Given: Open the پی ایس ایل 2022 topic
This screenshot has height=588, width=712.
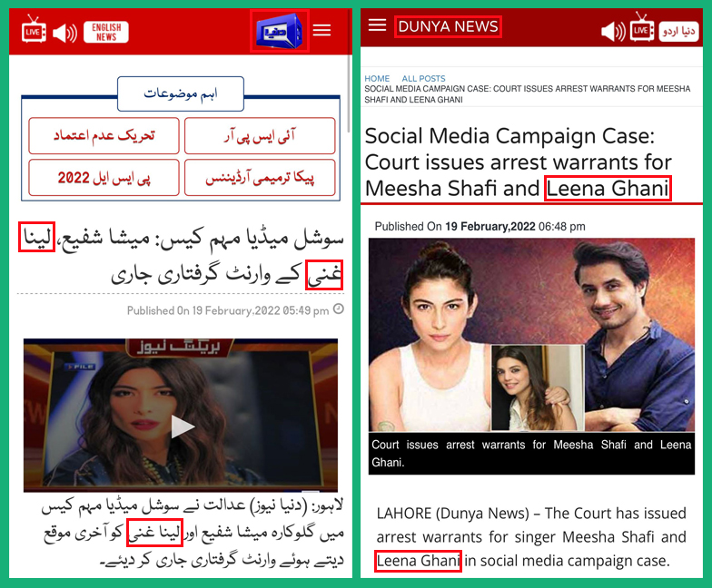Looking at the screenshot, I should 104,178.
